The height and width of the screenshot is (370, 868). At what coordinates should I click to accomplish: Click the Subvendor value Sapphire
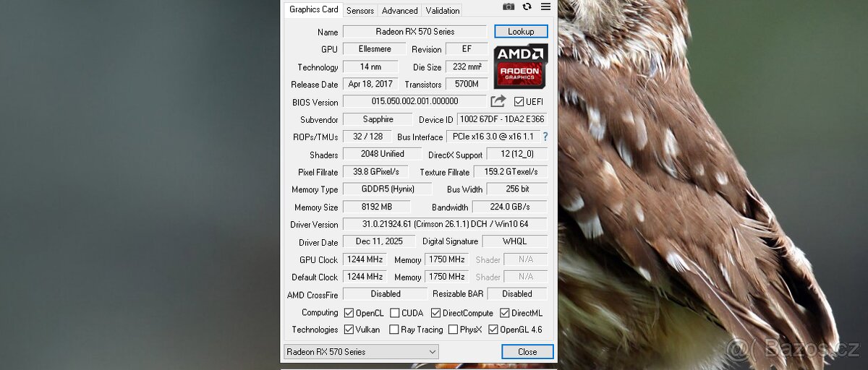(x=378, y=119)
